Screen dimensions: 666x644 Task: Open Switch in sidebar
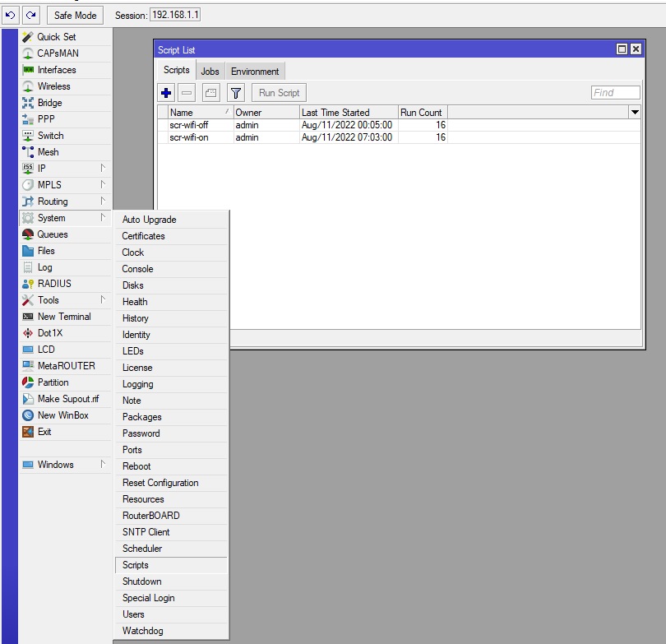(x=66, y=136)
